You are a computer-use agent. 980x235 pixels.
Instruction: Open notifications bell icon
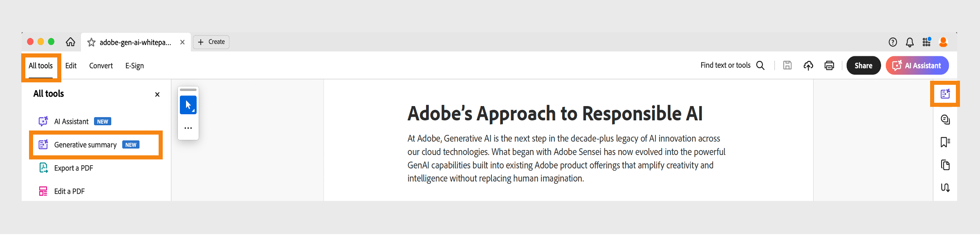click(910, 42)
